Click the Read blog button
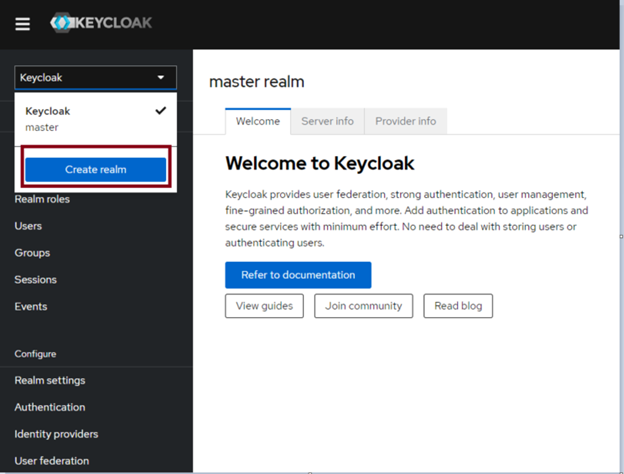Viewport: 624px width, 474px height. click(x=458, y=306)
